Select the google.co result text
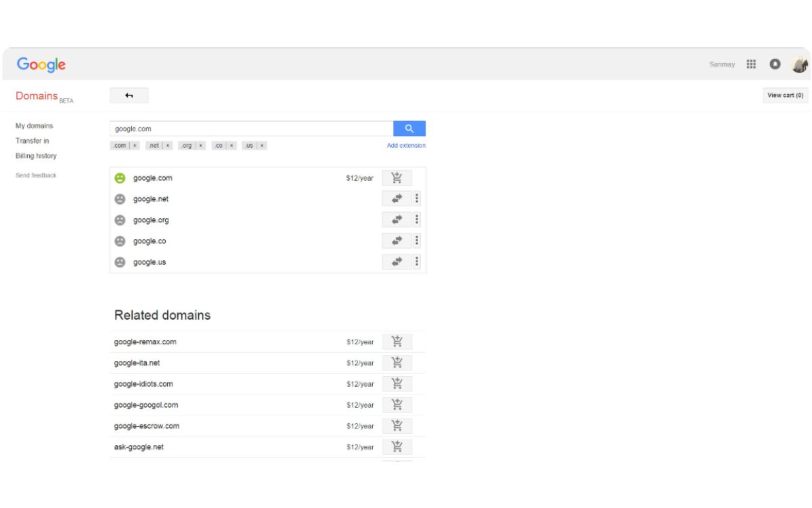The width and height of the screenshot is (812, 508). click(150, 241)
